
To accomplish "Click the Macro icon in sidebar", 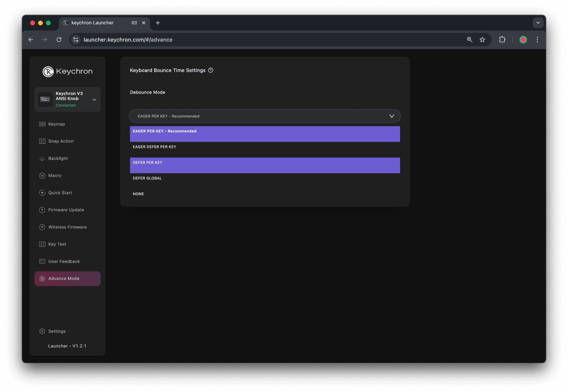I will click(42, 176).
